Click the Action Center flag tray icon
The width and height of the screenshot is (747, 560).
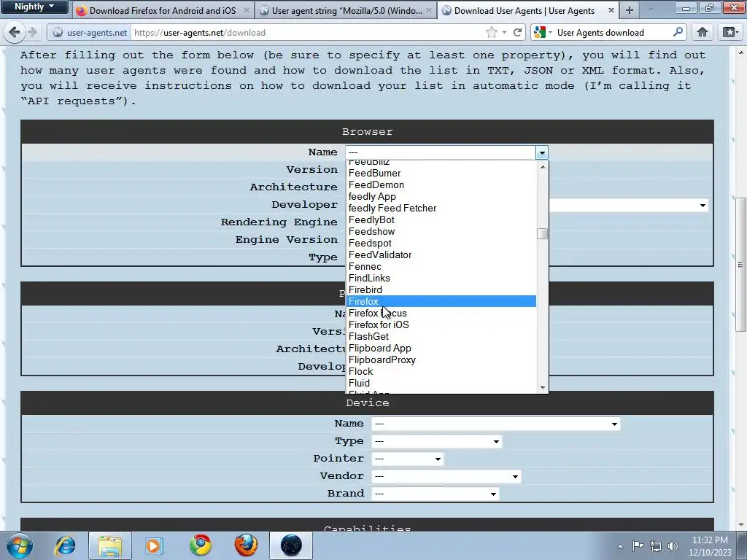[638, 545]
